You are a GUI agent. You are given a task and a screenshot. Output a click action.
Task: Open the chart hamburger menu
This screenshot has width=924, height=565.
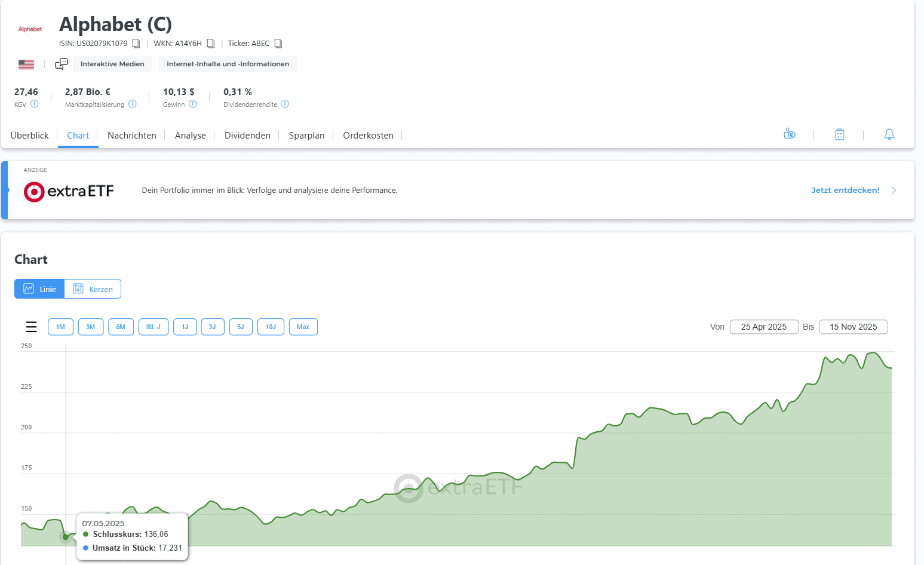[x=32, y=327]
